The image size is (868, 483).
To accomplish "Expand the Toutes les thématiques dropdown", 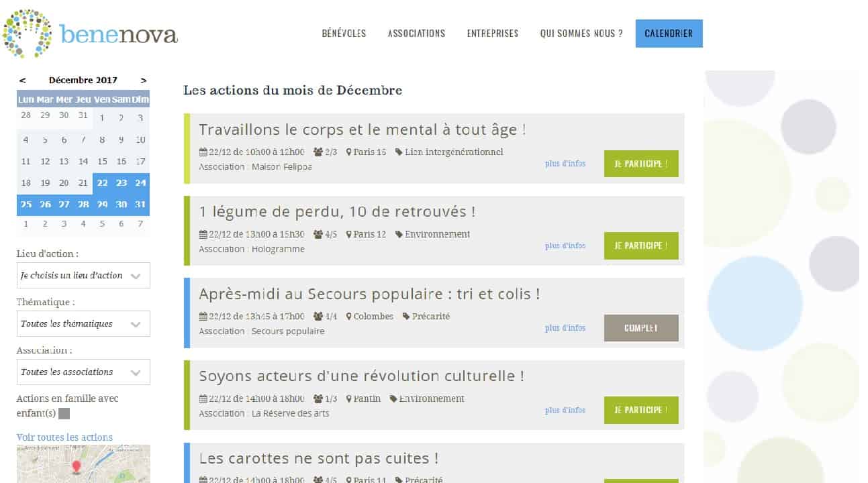I will tap(83, 324).
